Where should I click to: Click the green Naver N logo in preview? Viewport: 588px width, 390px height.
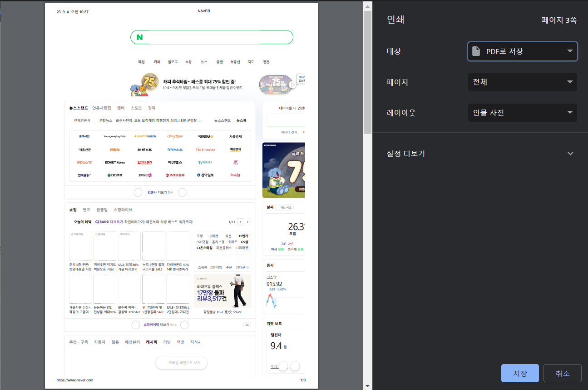[139, 37]
